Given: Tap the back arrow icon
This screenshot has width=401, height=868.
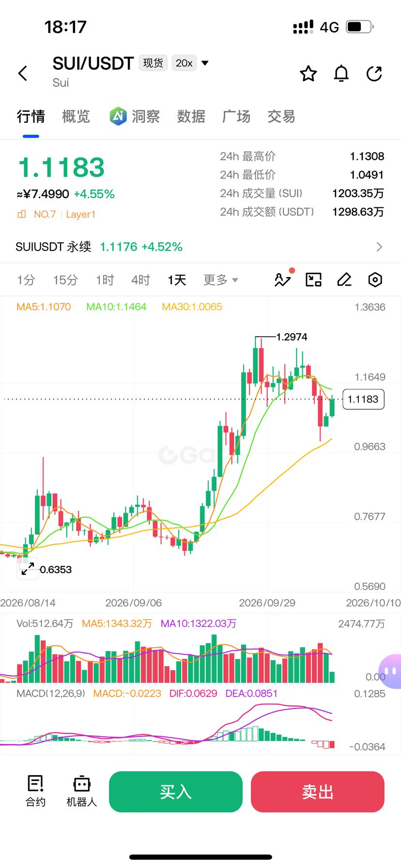Looking at the screenshot, I should tap(23, 73).
